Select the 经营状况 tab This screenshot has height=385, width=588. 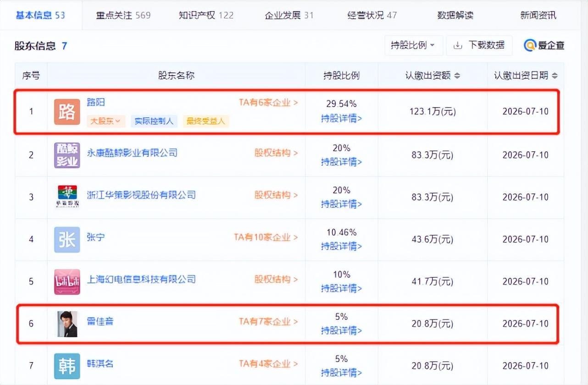[x=372, y=15]
